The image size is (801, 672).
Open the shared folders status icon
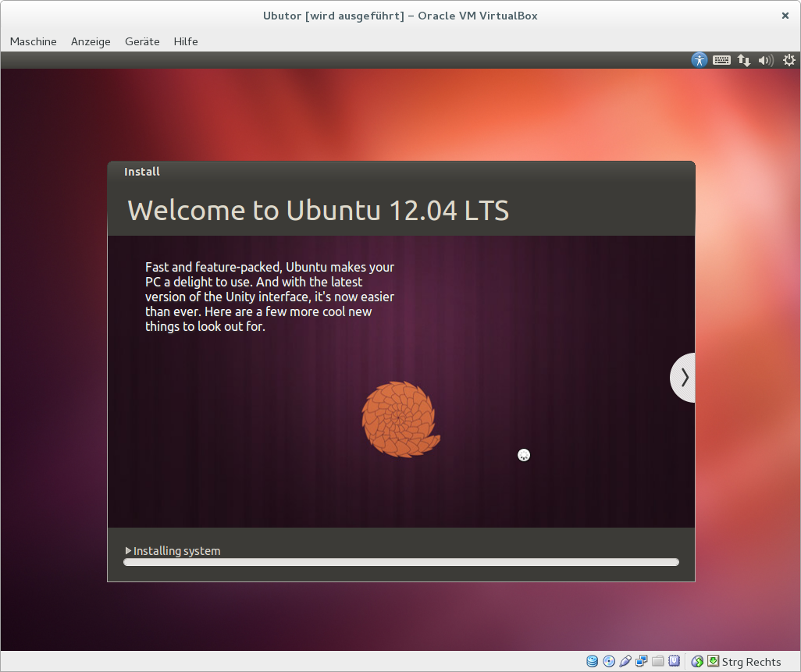point(658,662)
